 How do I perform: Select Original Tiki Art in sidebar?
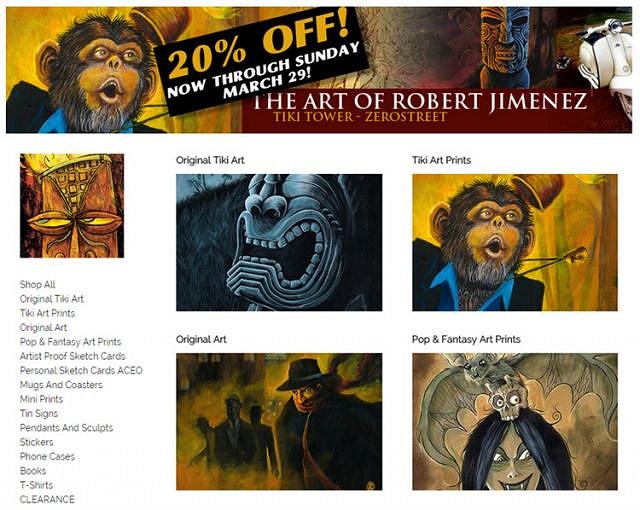point(52,299)
